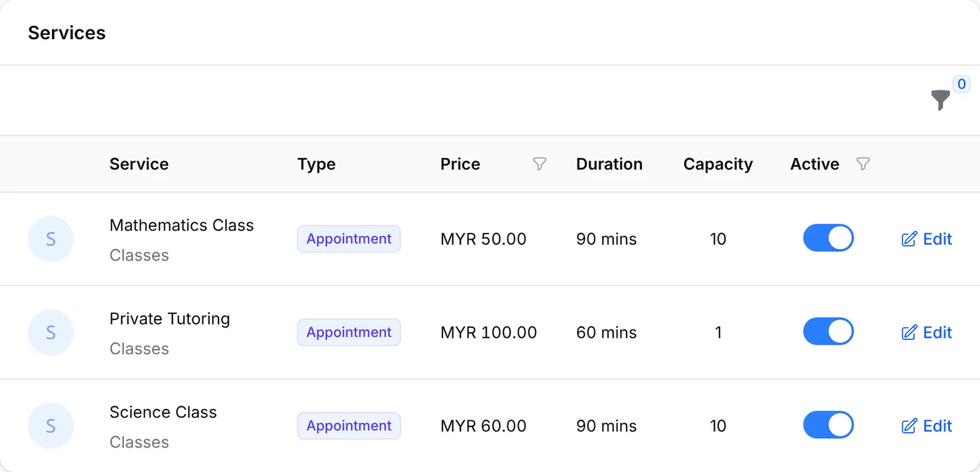980x472 pixels.
Task: Select the Science Class service name
Action: coord(163,412)
